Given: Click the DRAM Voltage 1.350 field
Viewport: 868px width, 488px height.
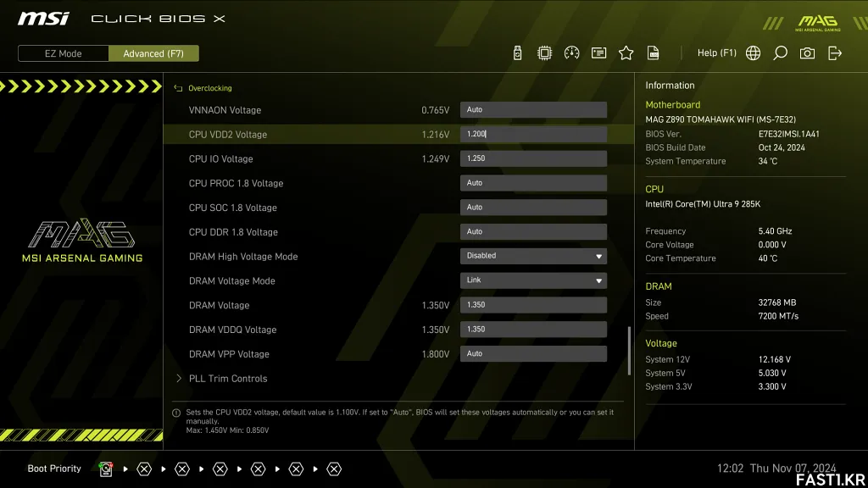Looking at the screenshot, I should pos(533,305).
